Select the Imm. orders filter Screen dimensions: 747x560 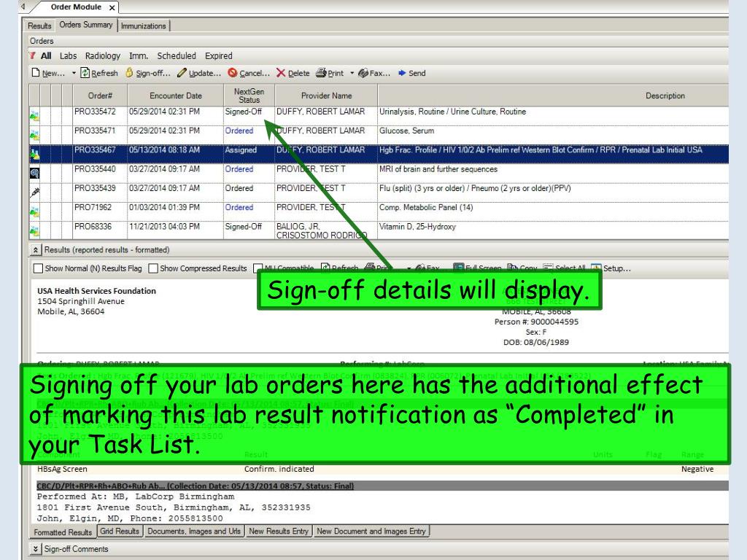139,55
